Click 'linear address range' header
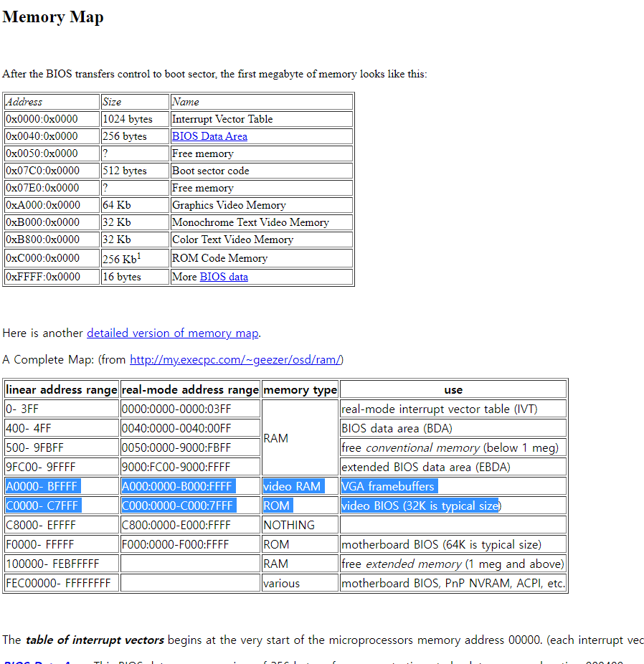 [x=62, y=389]
